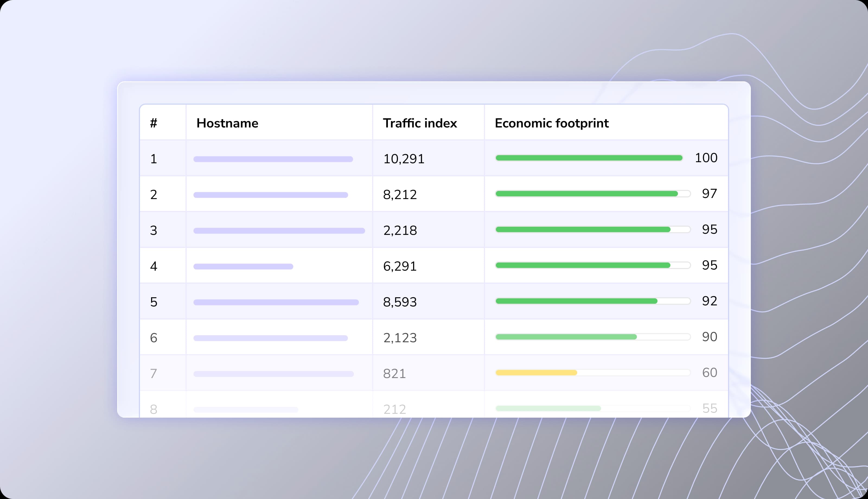Click the traffic index value 8,212
The height and width of the screenshot is (499, 868).
[400, 194]
